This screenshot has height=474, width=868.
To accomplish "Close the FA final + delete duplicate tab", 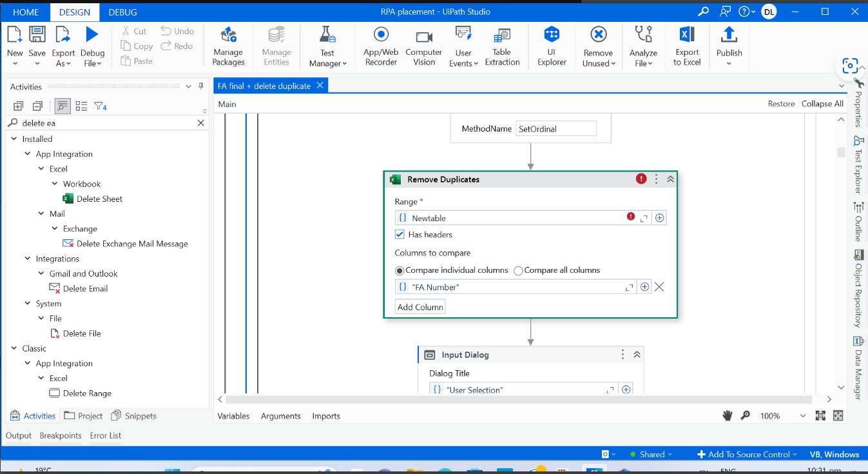I will [x=320, y=85].
